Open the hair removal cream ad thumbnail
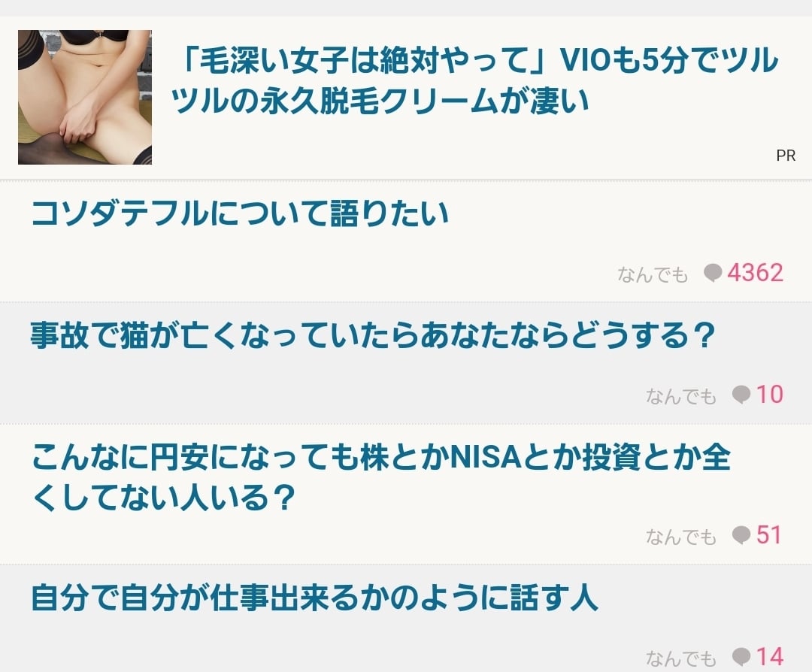Screen dimensions: 812x672 (x=85, y=97)
